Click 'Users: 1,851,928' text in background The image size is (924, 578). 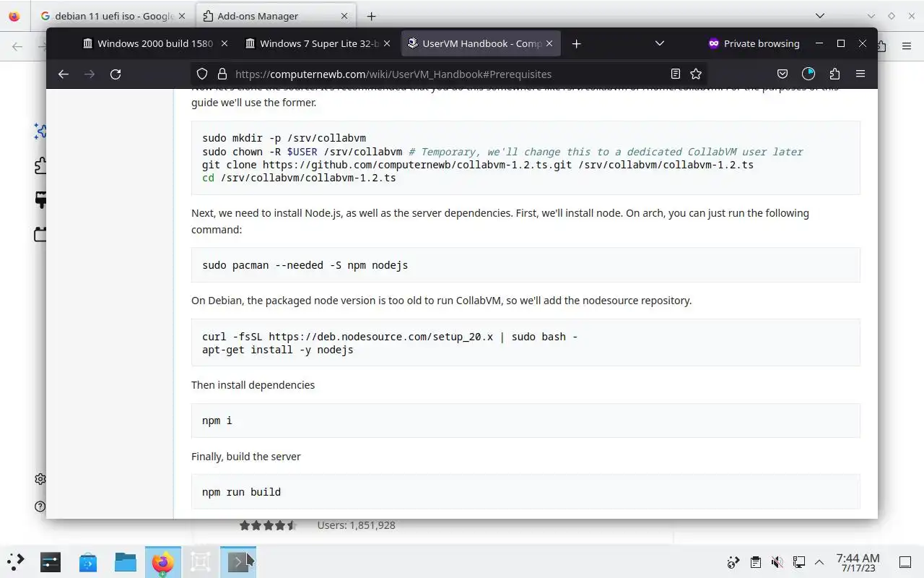(x=356, y=525)
